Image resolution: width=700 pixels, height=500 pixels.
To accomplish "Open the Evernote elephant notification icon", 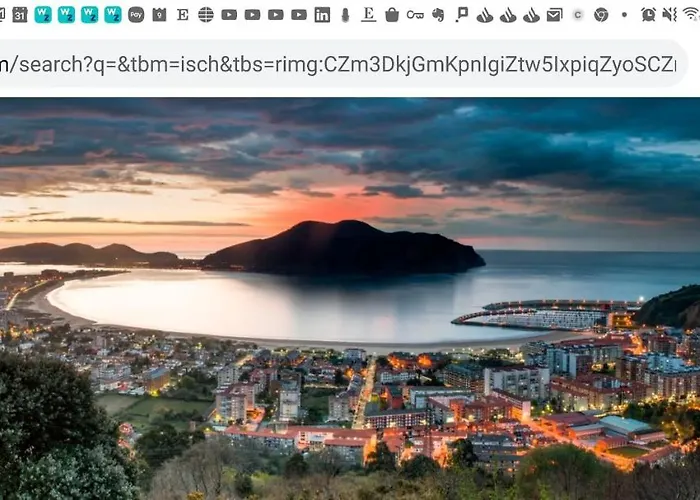I will tap(438, 15).
